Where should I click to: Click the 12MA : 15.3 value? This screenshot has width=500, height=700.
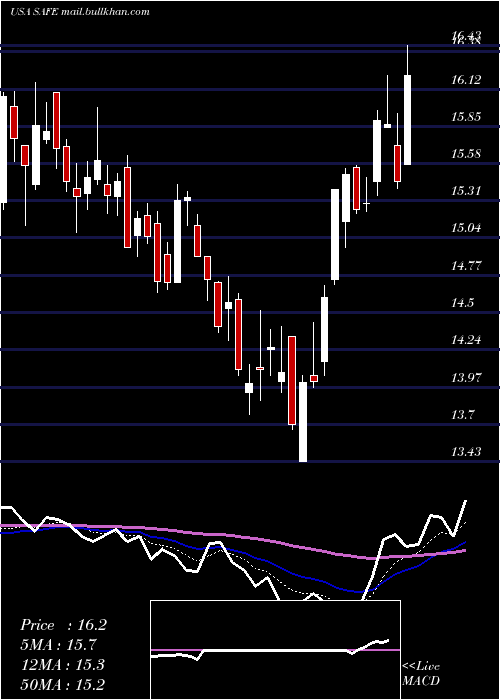pyautogui.click(x=62, y=664)
